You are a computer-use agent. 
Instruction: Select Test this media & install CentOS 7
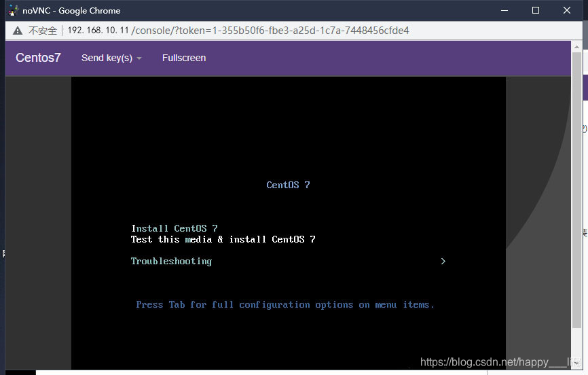223,240
